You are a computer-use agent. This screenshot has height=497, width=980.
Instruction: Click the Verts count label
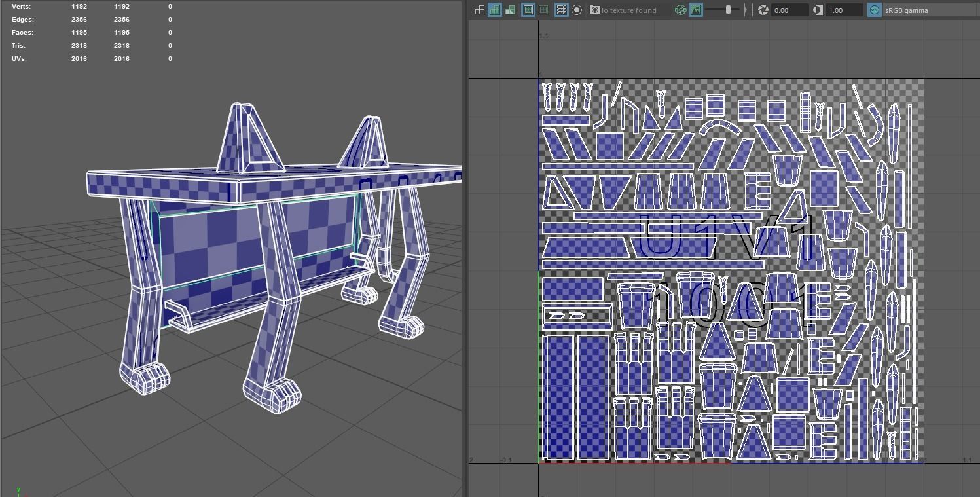[21, 7]
